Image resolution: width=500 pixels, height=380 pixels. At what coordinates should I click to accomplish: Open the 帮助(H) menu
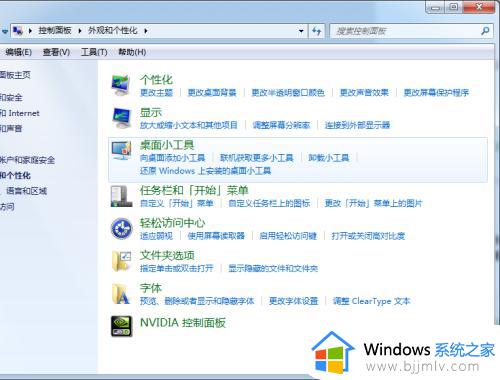(x=132, y=52)
